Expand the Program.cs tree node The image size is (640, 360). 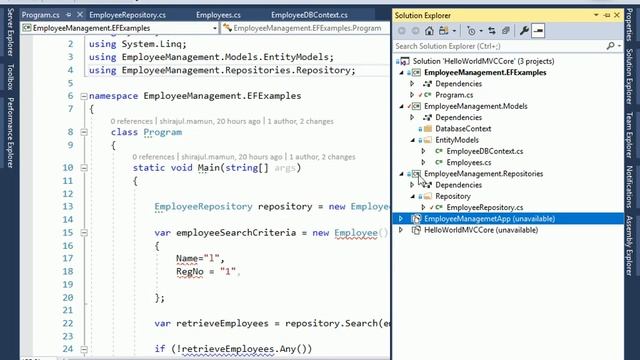pyautogui.click(x=412, y=95)
